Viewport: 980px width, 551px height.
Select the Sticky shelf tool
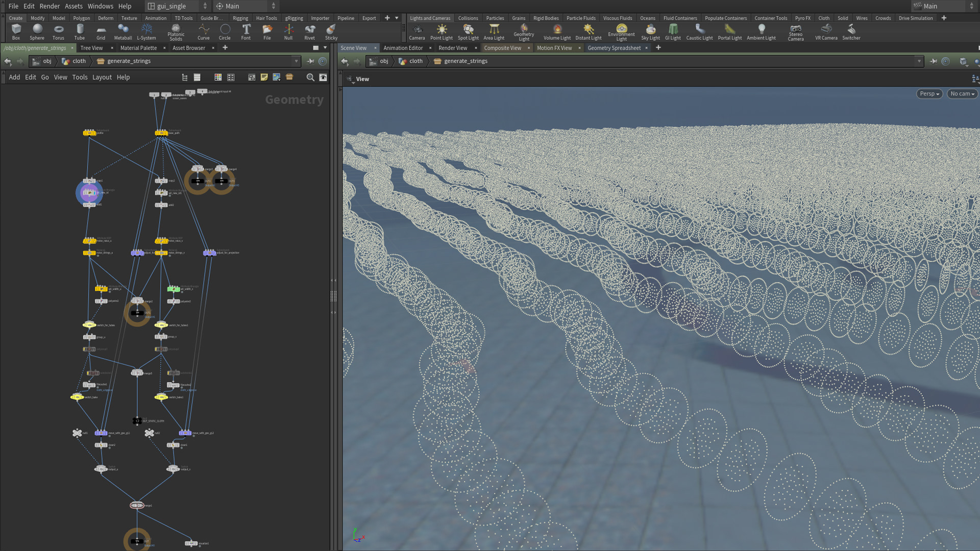click(x=331, y=32)
